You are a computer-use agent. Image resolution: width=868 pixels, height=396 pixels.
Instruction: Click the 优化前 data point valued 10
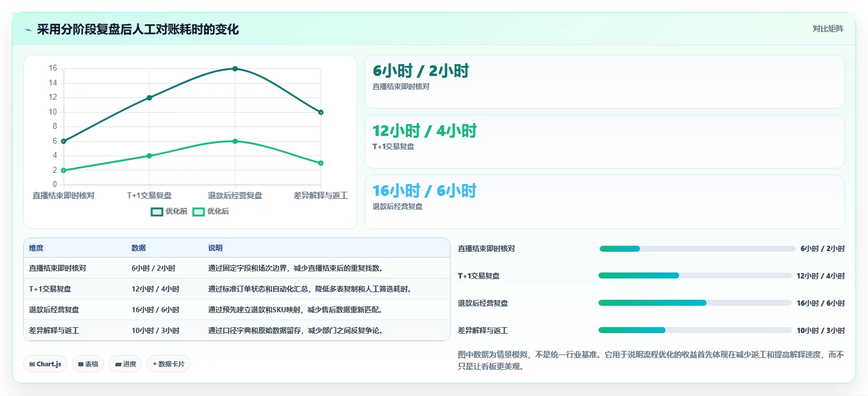321,112
